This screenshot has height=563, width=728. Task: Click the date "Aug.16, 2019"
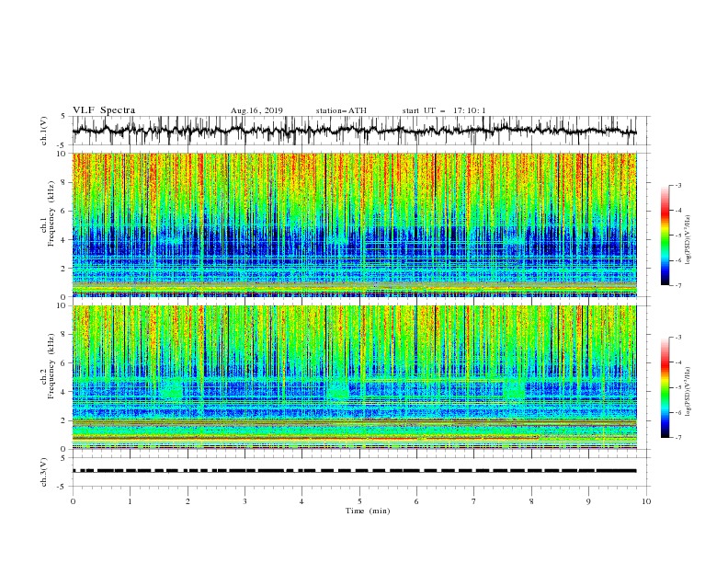point(256,110)
